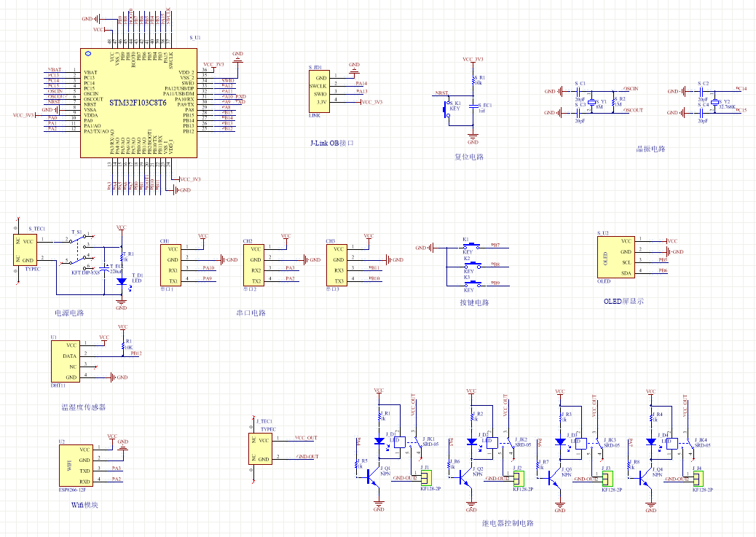Viewport: 756px width, 537px height.
Task: Select the K2 KEY button symbol
Action: (x=472, y=265)
